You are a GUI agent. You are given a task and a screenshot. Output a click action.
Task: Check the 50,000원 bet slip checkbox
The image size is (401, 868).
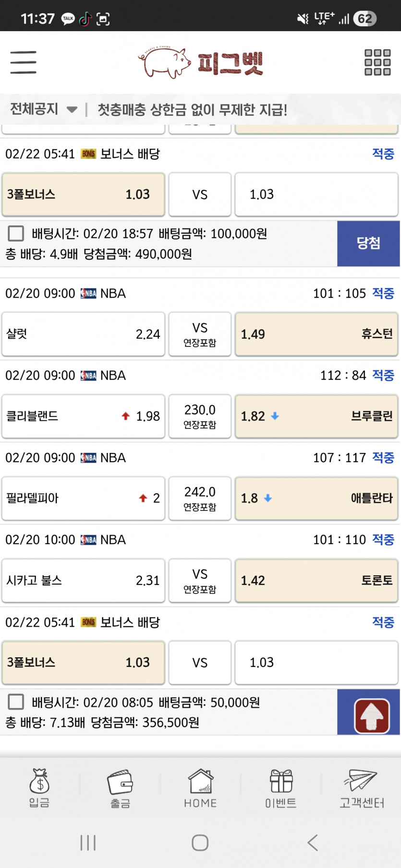coord(16,702)
